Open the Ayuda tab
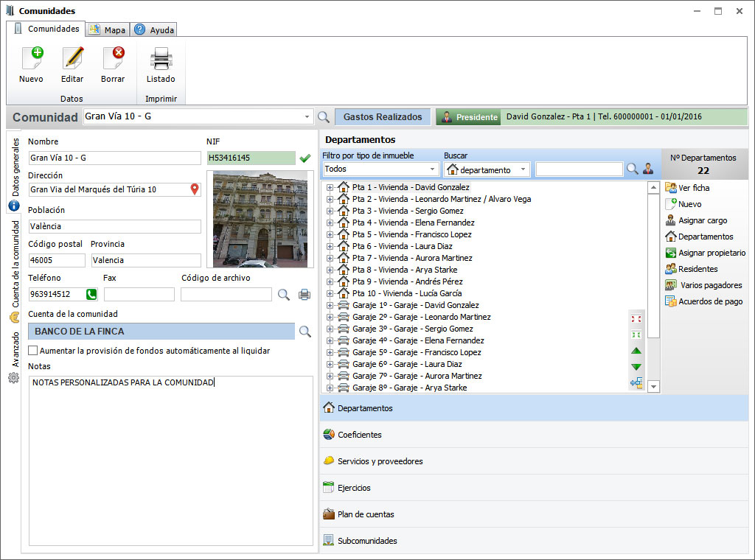Viewport: 755px width, 560px height. coord(154,29)
